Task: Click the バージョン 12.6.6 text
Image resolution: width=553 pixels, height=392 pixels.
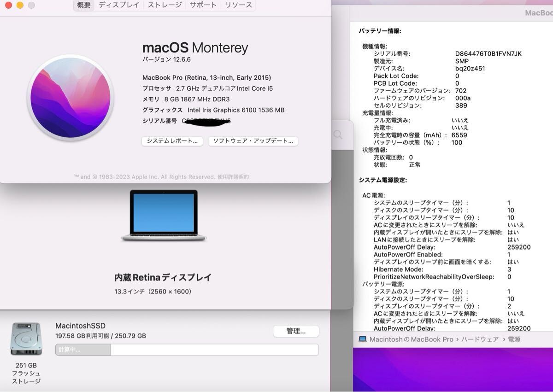Action: (x=166, y=59)
